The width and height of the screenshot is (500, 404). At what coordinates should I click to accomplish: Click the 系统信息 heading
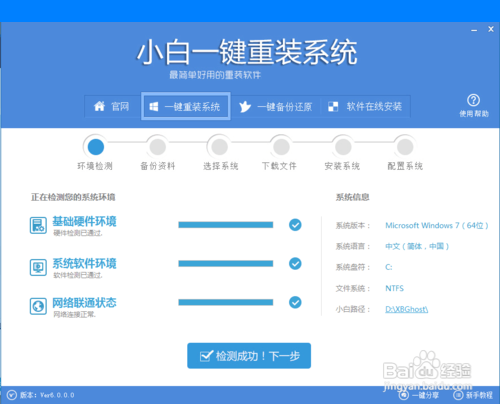pyautogui.click(x=352, y=197)
